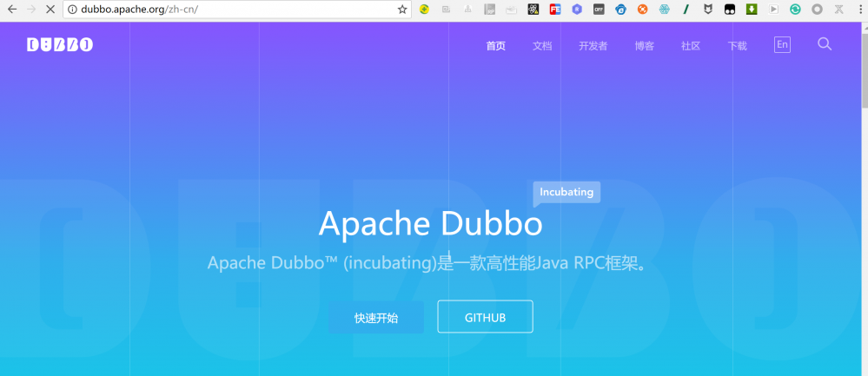The height and width of the screenshot is (376, 868).
Task: Stop the page from loading
Action: pyautogui.click(x=50, y=10)
